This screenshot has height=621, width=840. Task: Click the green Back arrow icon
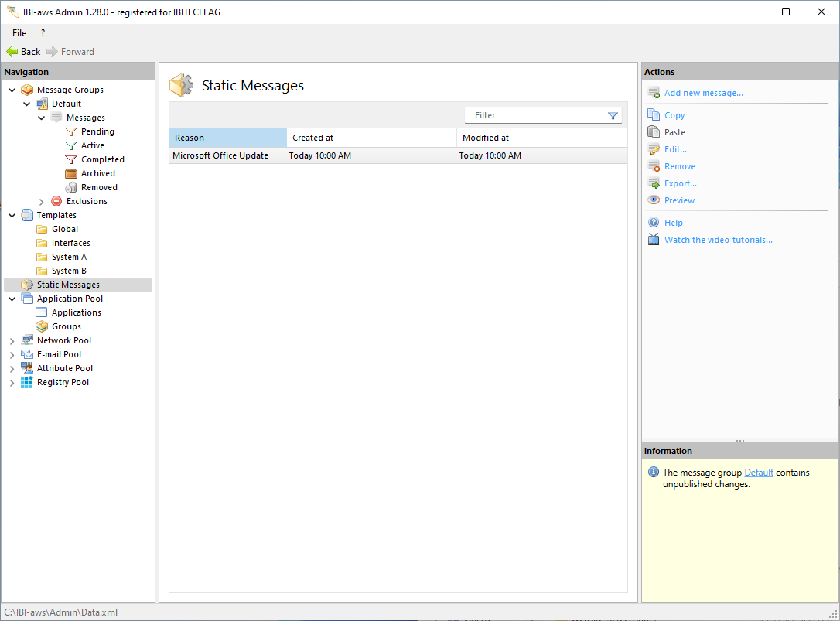point(12,52)
